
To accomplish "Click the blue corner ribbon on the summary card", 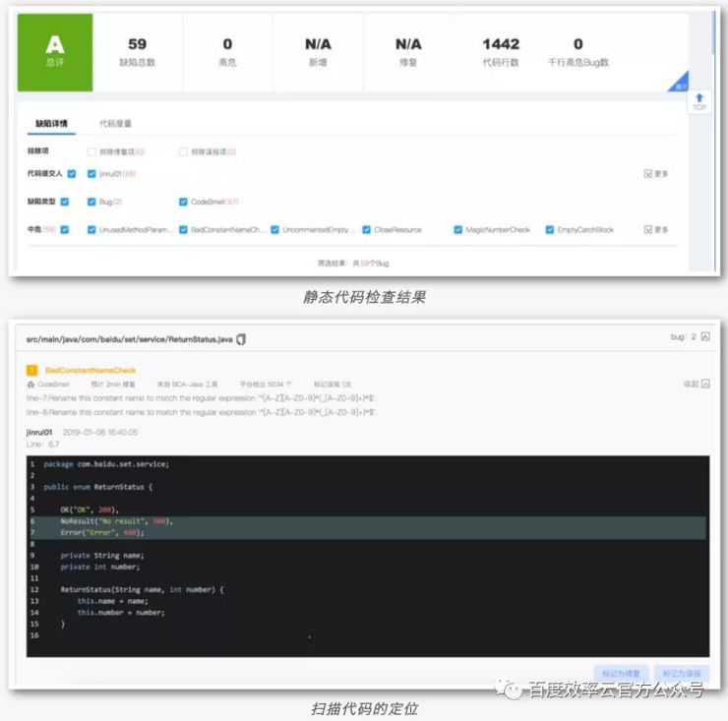I will coord(681,84).
